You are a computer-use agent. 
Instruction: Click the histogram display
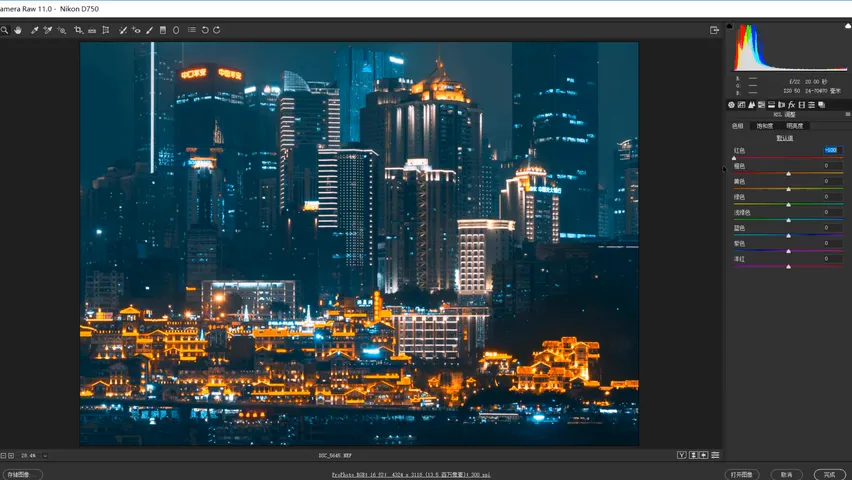[x=790, y=48]
